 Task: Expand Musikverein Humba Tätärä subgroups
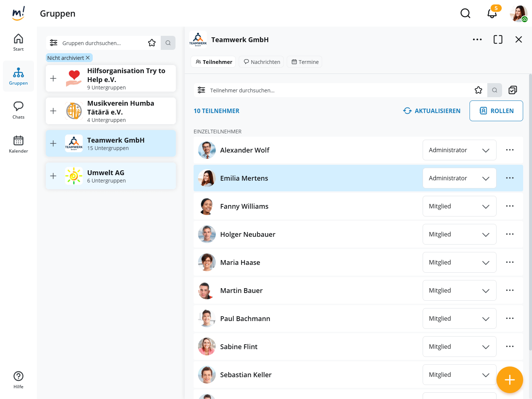[53, 111]
